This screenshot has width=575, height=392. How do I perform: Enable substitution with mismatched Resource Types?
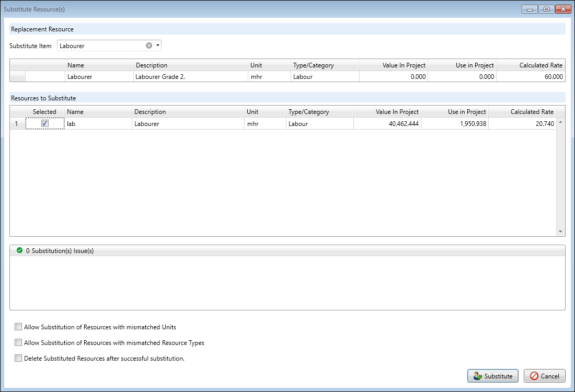point(19,343)
